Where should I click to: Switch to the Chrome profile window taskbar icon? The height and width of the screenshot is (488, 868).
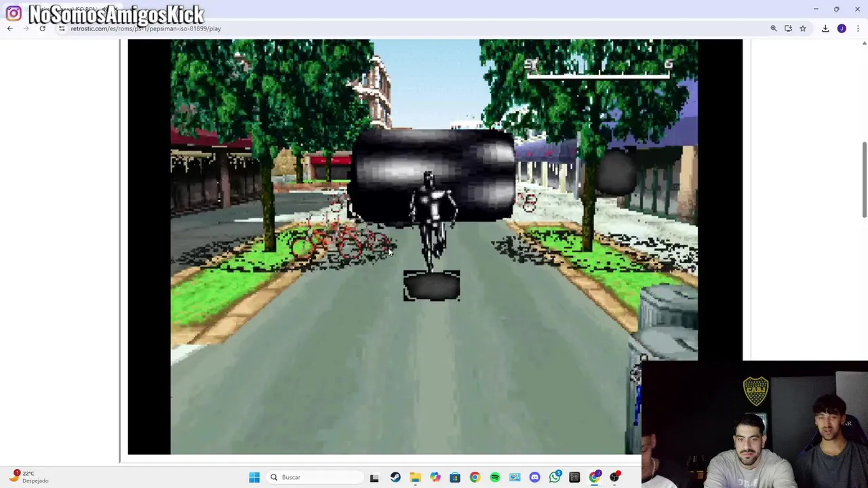coord(595,477)
